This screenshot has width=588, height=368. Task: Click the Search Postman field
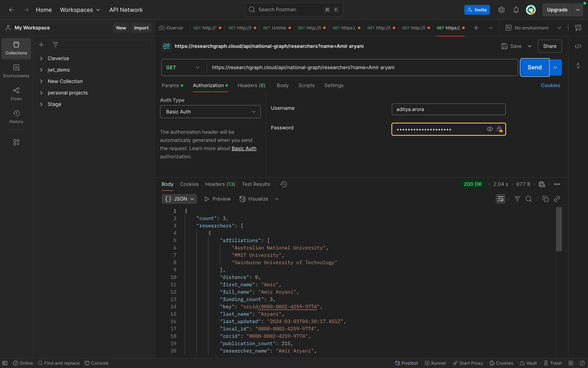tap(294, 10)
